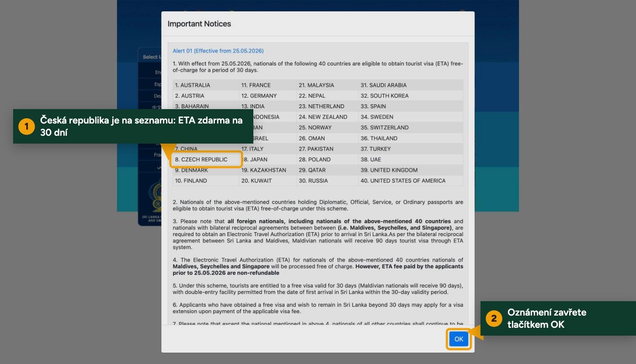Image resolution: width=636 pixels, height=364 pixels.
Task: Select the 25. NORWAY cell
Action: click(x=328, y=127)
